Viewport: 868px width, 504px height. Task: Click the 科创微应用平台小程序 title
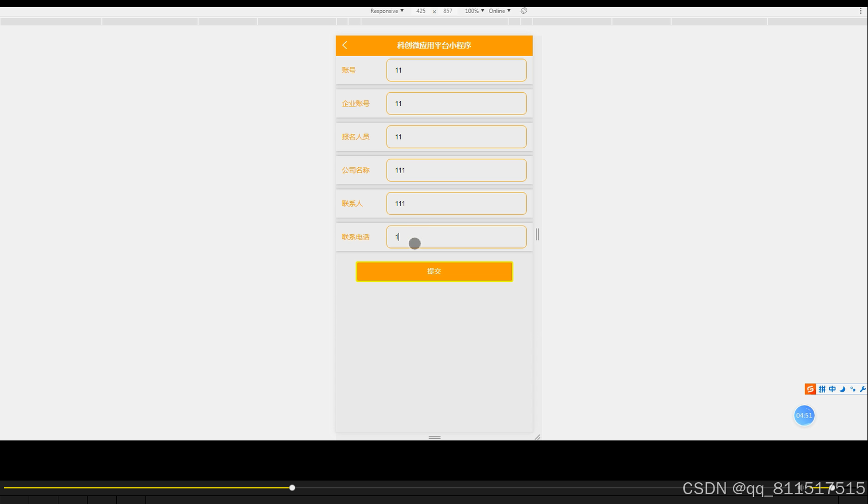pos(434,45)
